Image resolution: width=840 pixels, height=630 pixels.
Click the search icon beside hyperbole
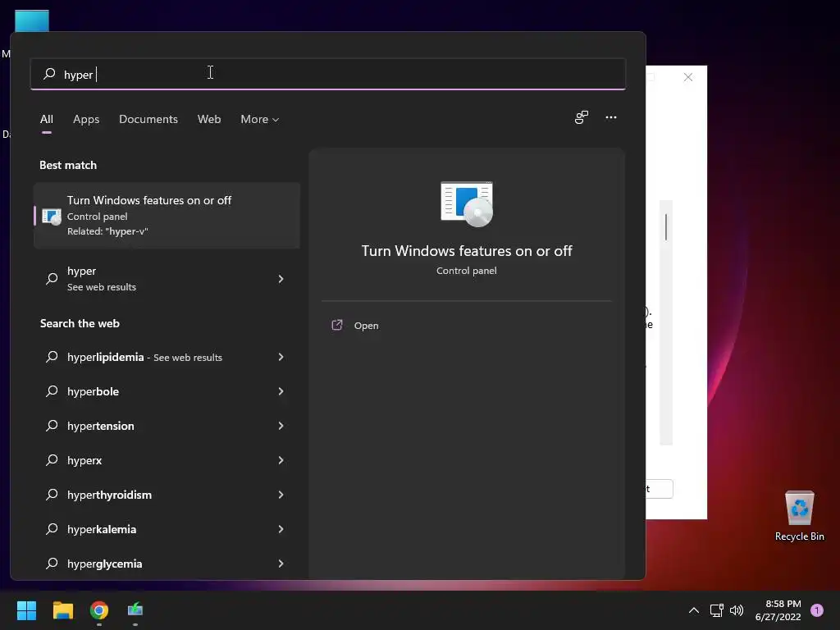click(x=52, y=391)
